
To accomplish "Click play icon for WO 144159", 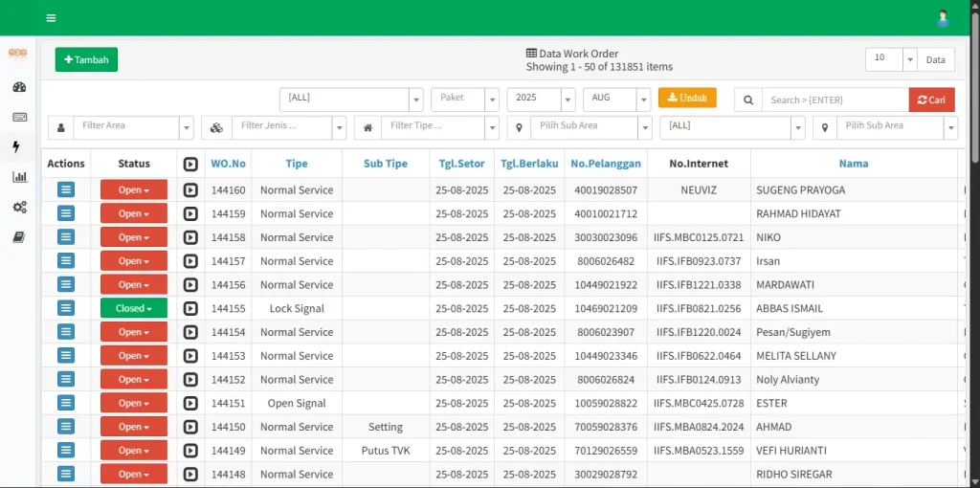I will (x=190, y=213).
